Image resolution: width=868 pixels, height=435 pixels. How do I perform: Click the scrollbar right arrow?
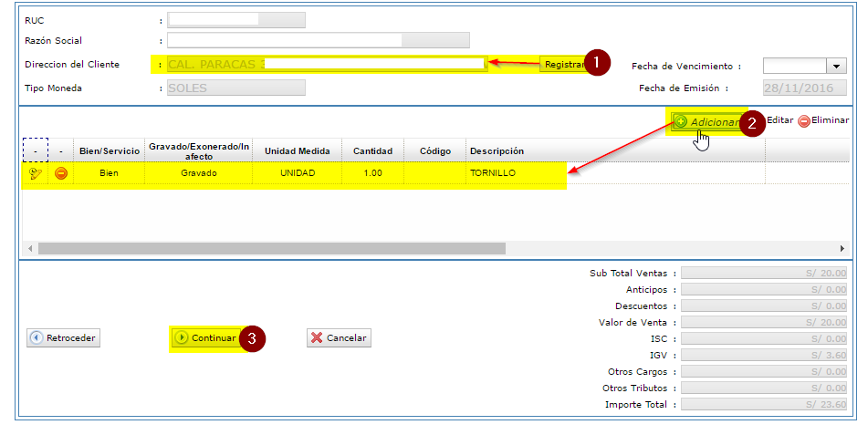[x=842, y=248]
